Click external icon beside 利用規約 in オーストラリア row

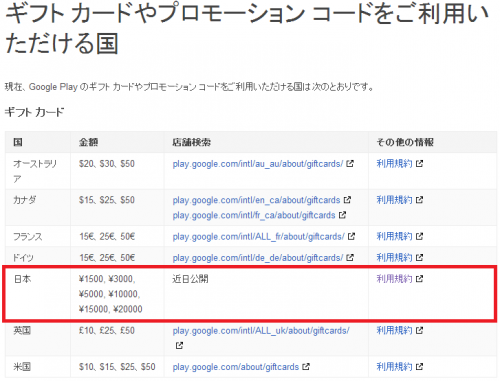[x=419, y=164]
